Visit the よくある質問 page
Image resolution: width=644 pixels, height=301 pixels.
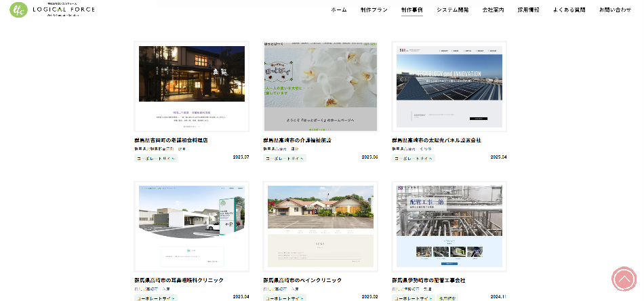tap(569, 10)
